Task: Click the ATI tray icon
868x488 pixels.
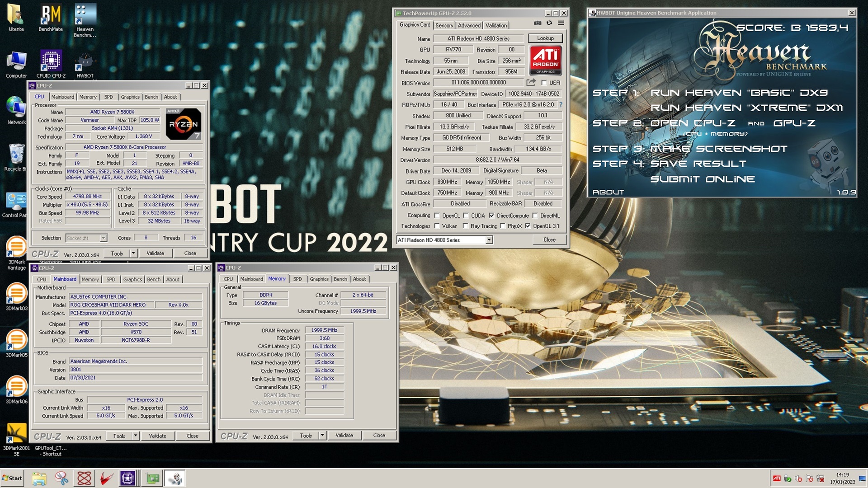Action: 777,479
